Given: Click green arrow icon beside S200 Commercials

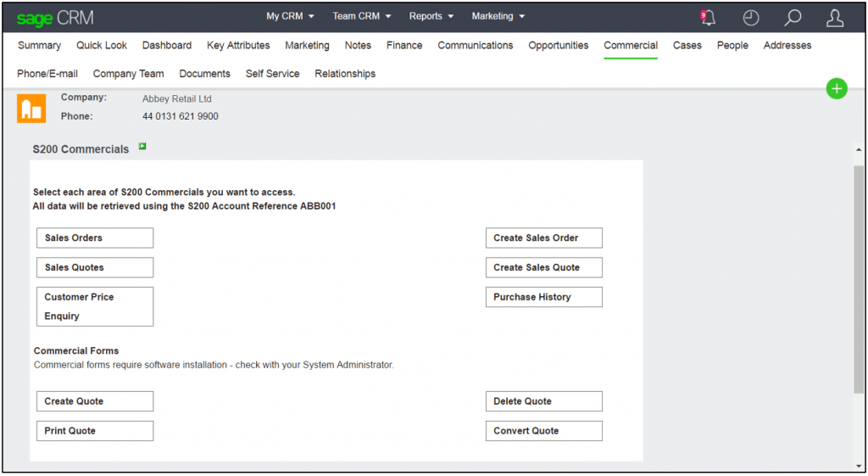Looking at the screenshot, I should pyautogui.click(x=142, y=146).
